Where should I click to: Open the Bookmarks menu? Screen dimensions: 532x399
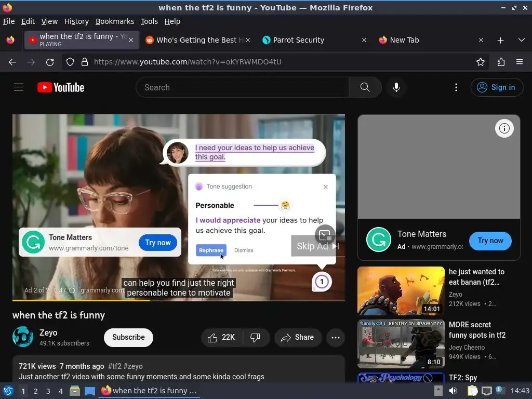coord(115,21)
